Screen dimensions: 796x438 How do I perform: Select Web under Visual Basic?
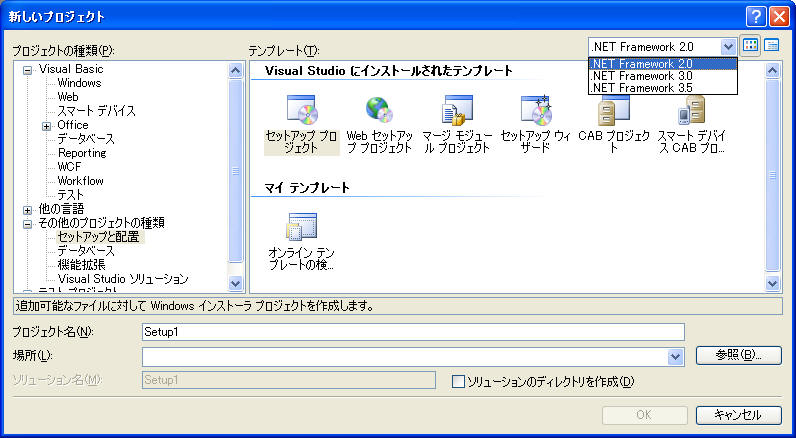pos(68,97)
